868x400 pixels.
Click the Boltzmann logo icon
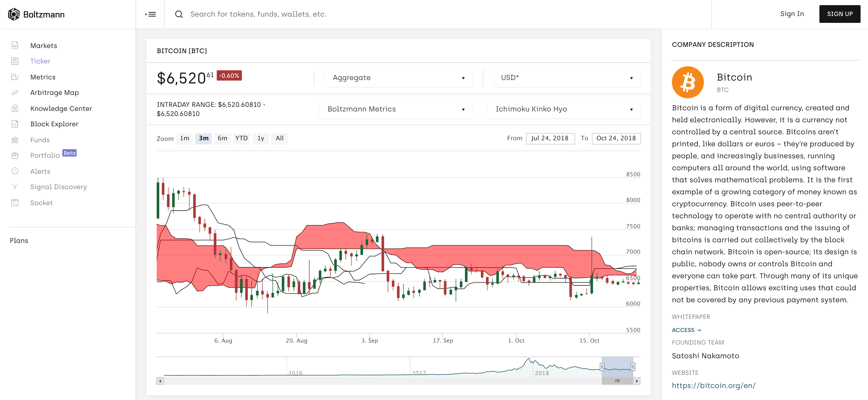[x=13, y=14]
